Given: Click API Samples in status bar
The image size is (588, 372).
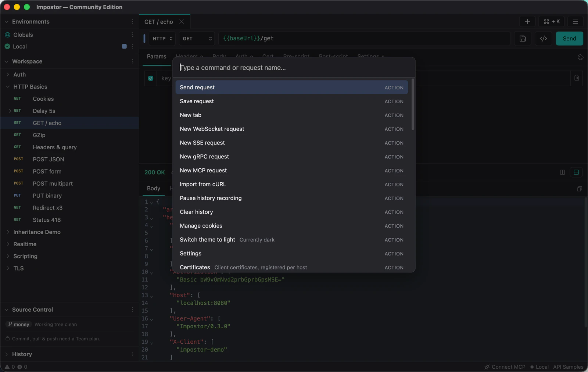Looking at the screenshot, I should (x=568, y=367).
